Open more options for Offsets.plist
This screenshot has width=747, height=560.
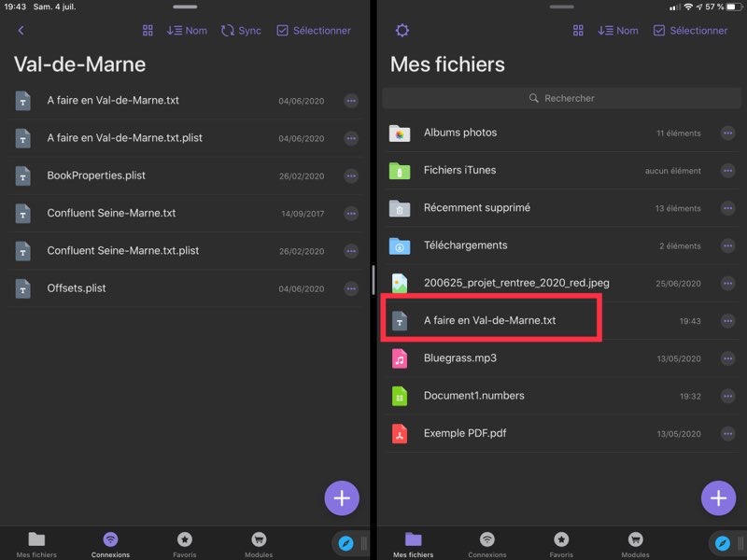click(x=351, y=288)
